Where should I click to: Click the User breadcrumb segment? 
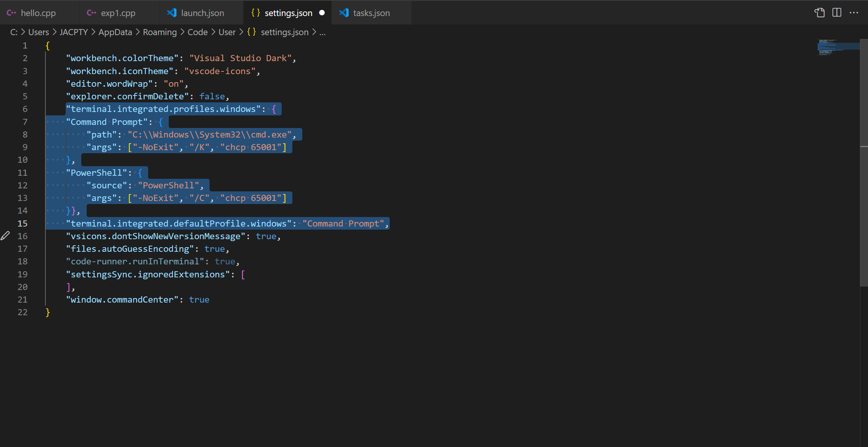click(x=227, y=32)
